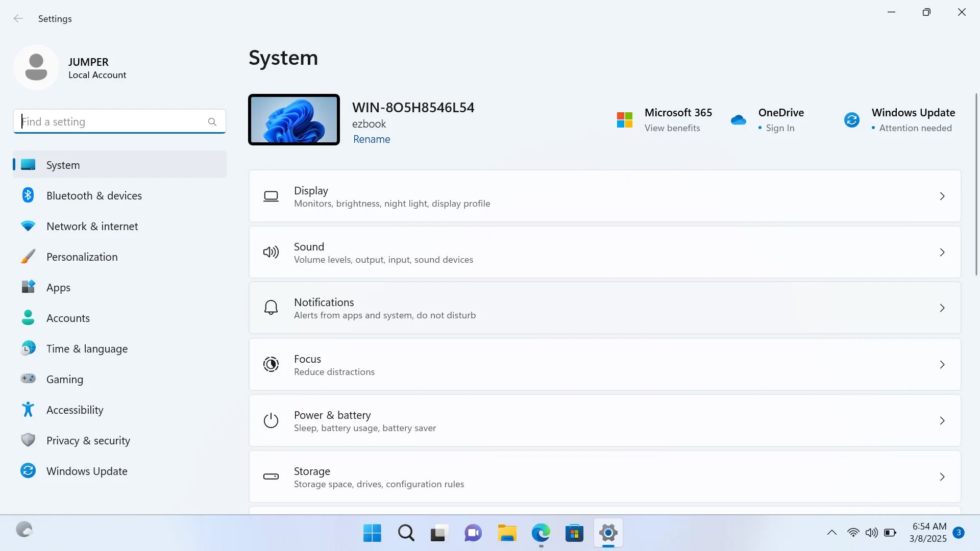
Task: Click the Personalization paintbrush icon
Action: [28, 257]
